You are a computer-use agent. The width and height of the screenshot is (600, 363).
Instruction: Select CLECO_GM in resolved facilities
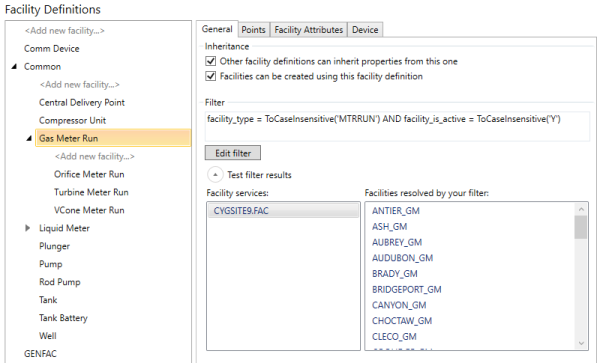[x=394, y=336]
